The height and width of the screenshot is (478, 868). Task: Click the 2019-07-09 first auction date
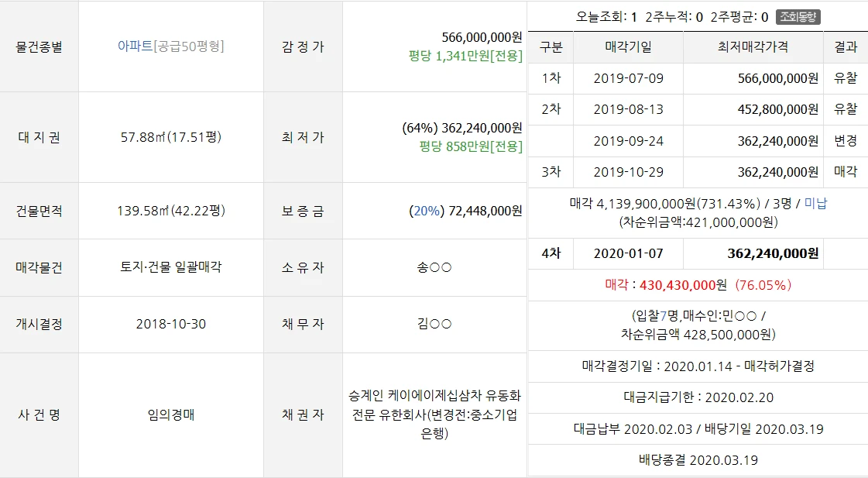click(x=628, y=78)
